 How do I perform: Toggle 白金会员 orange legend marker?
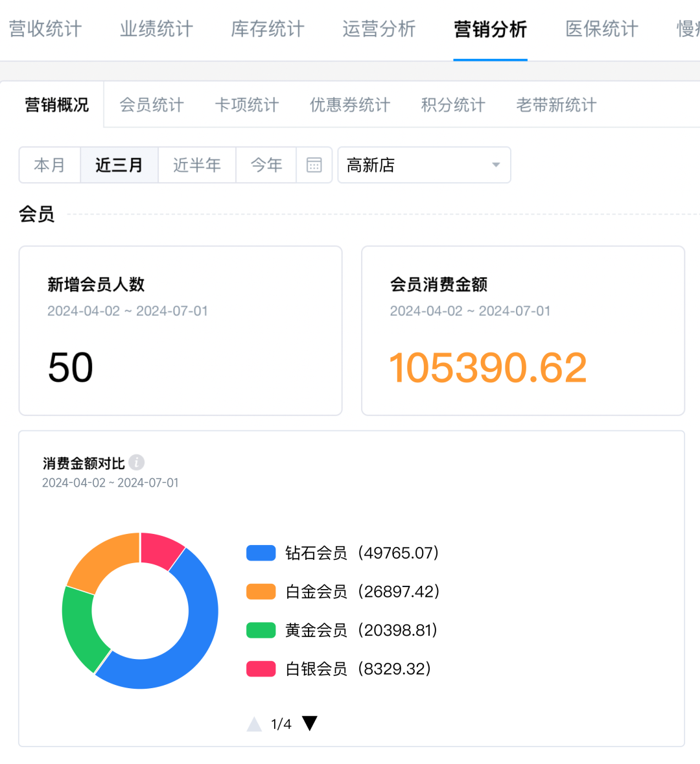coord(261,592)
